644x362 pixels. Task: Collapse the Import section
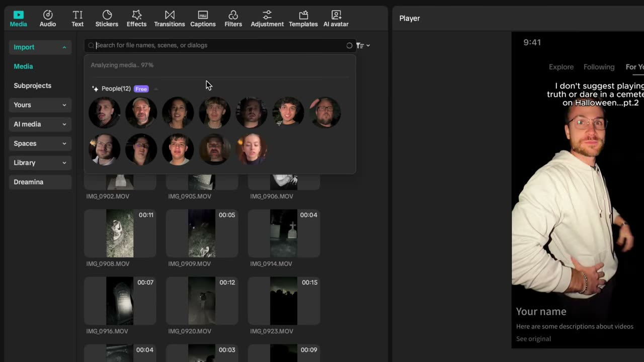pos(40,47)
